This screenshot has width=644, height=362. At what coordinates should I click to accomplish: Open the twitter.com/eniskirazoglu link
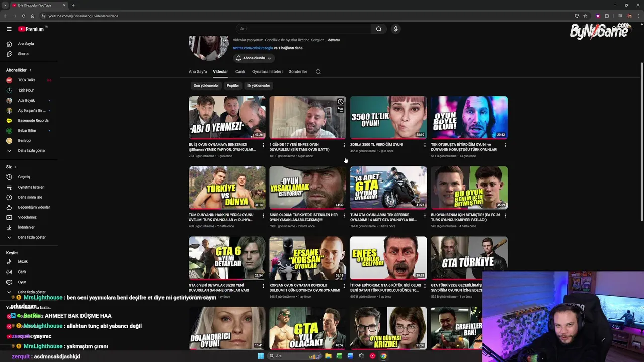click(253, 48)
